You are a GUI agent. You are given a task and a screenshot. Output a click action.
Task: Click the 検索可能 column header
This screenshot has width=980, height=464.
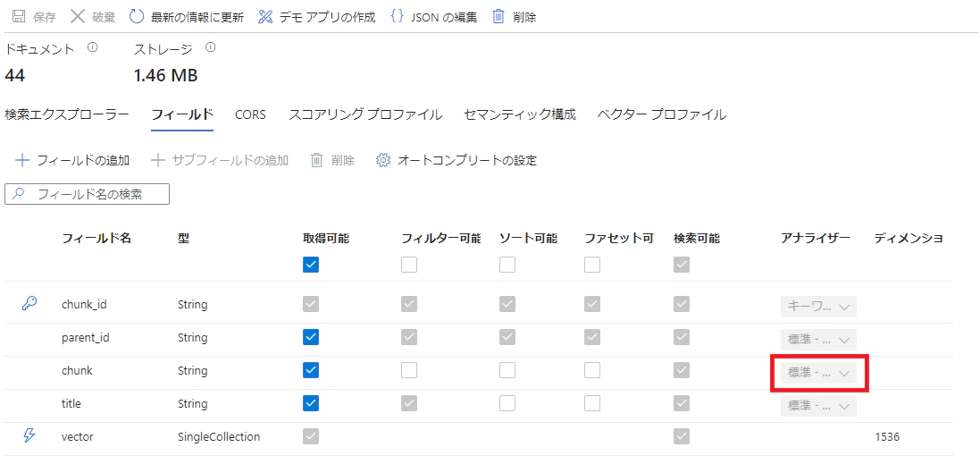pyautogui.click(x=697, y=238)
